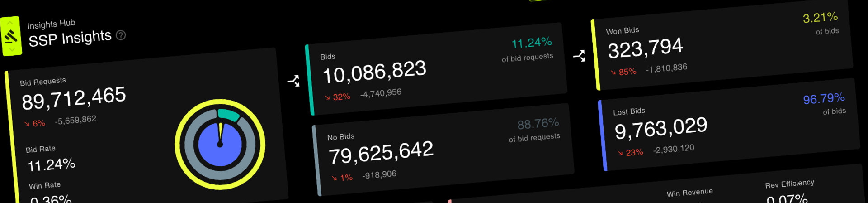Click the split-arrows icon before Bids card
This screenshot has height=203, width=868.
point(294,81)
